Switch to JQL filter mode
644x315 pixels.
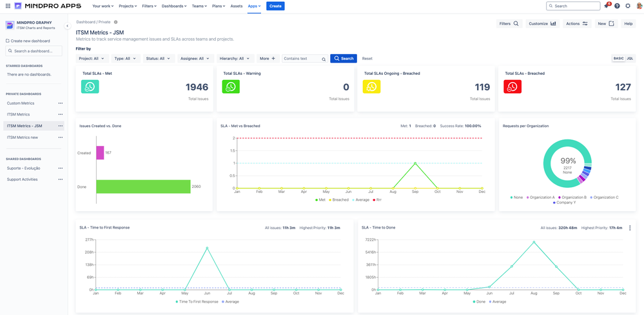(630, 59)
